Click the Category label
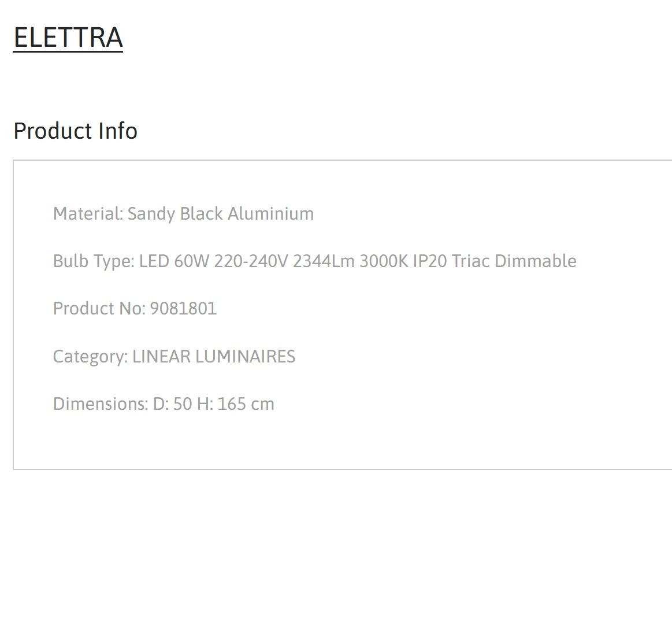 tap(90, 357)
